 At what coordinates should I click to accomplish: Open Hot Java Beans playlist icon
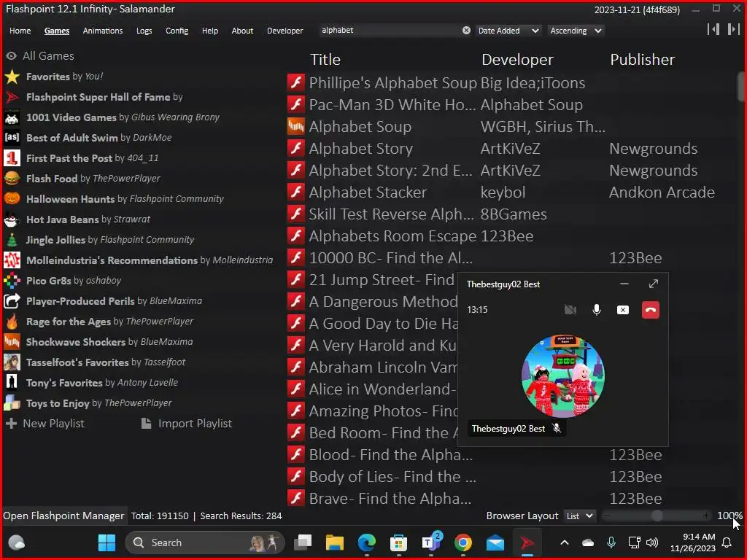click(12, 219)
